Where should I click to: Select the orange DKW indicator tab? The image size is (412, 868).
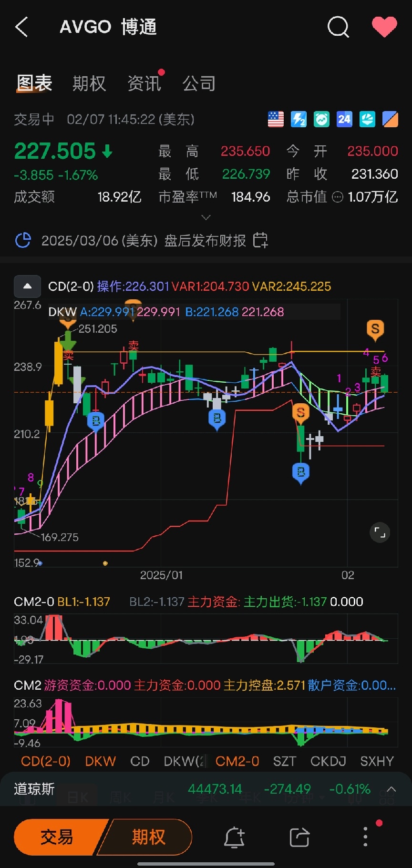tap(100, 761)
